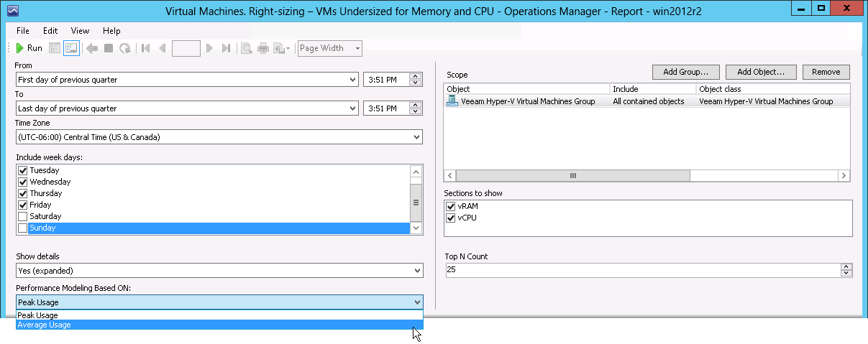The height and width of the screenshot is (344, 868).
Task: Click the Stop rendering toolbar icon
Action: pyautogui.click(x=109, y=48)
